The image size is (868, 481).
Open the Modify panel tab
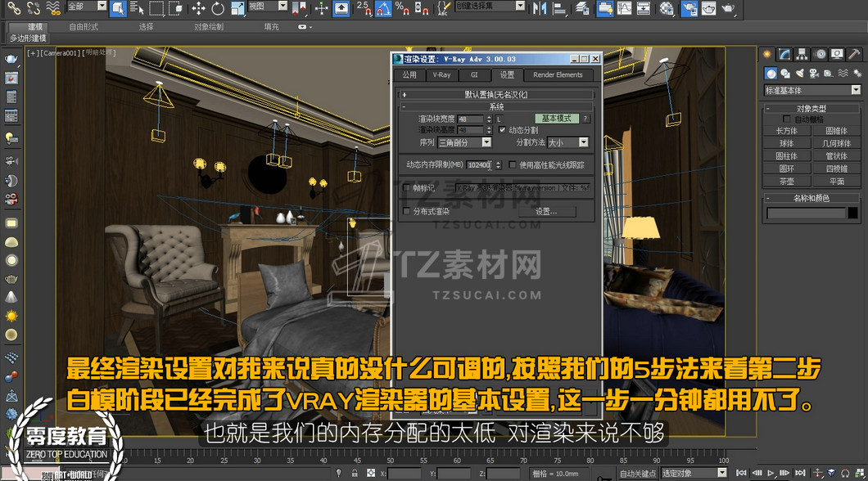point(784,54)
